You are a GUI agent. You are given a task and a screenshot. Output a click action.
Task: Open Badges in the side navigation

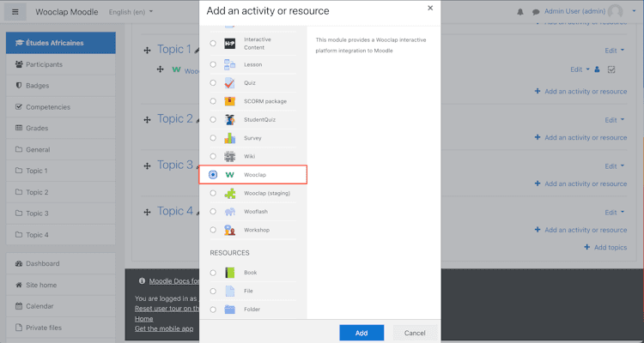pyautogui.click(x=61, y=86)
